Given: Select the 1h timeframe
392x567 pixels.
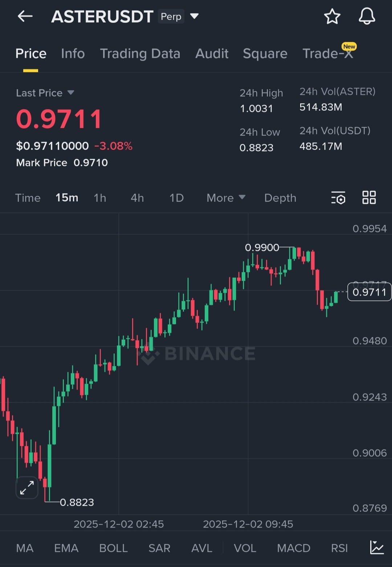Looking at the screenshot, I should click(100, 198).
